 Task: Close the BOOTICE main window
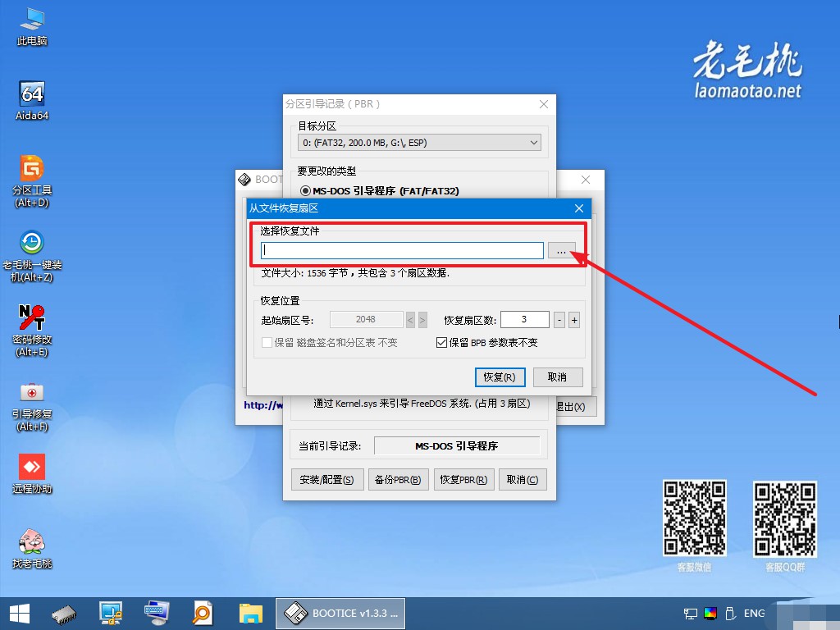[x=586, y=180]
